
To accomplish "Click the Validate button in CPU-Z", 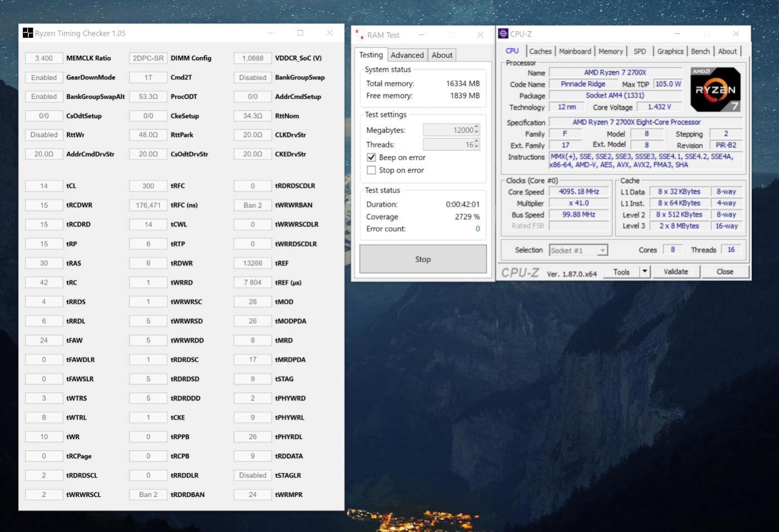I will 675,272.
